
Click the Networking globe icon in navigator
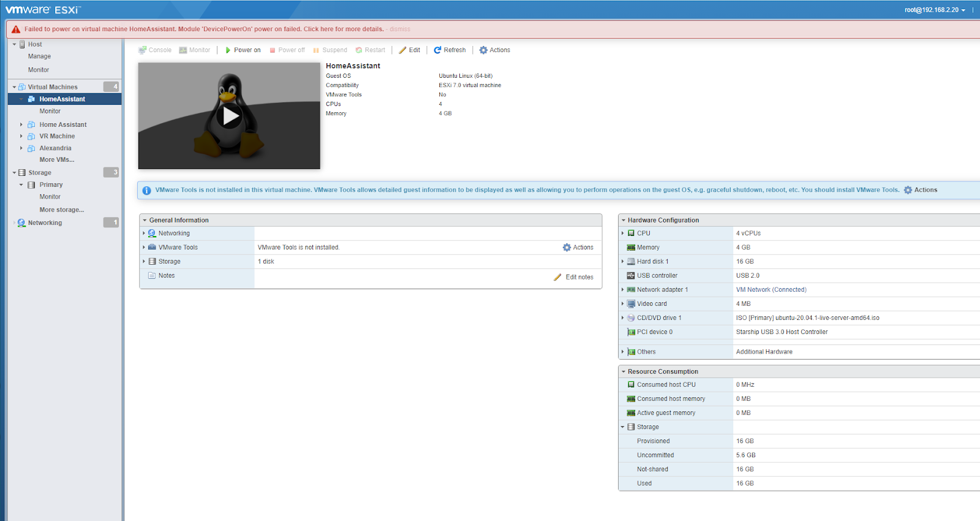click(x=21, y=223)
